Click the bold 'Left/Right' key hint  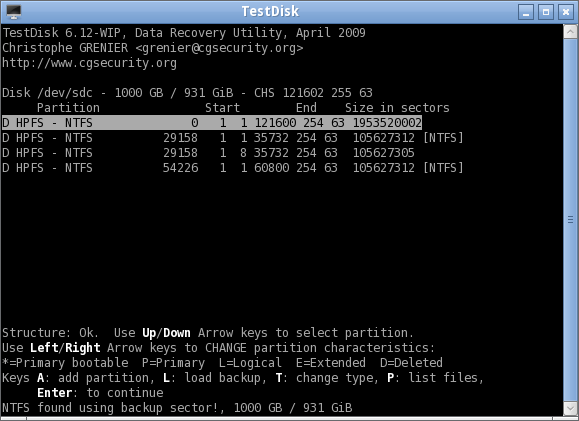click(x=65, y=348)
